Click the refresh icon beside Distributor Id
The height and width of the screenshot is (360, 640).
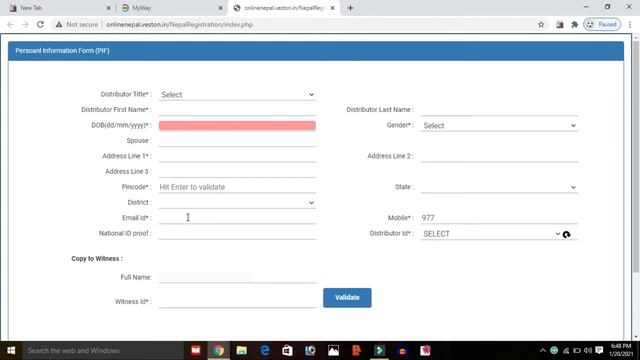[x=566, y=234]
